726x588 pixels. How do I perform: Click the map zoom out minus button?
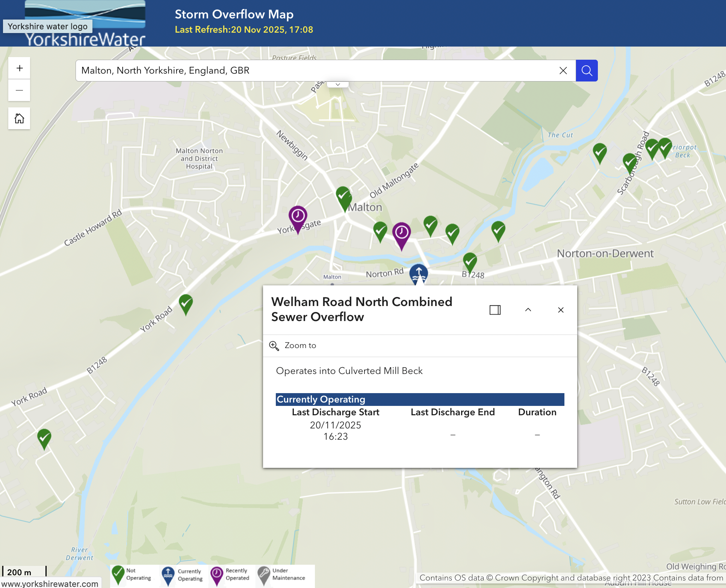coord(20,90)
